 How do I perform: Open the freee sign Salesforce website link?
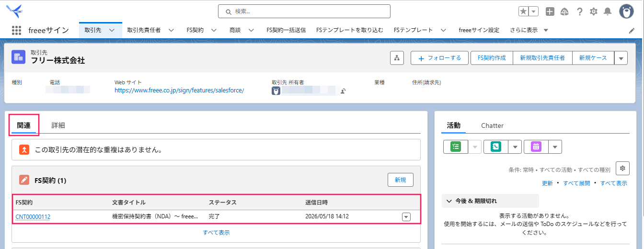click(179, 90)
